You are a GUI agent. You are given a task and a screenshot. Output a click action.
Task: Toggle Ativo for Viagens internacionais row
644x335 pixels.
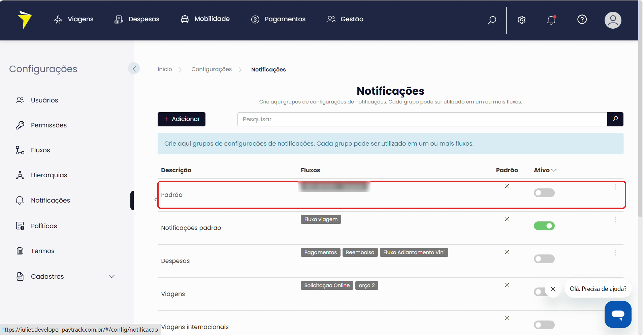tap(544, 325)
